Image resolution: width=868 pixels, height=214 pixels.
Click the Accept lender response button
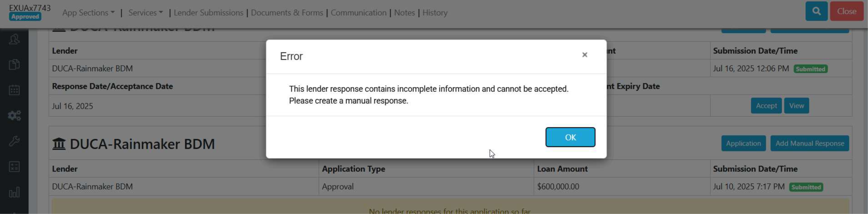(766, 106)
